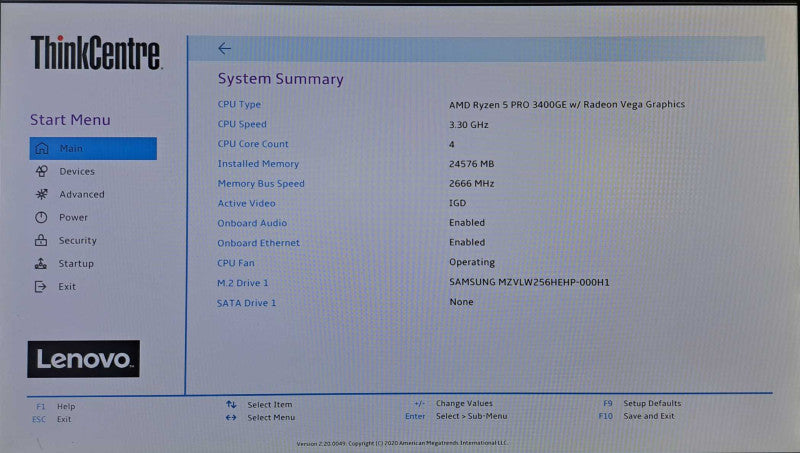The width and height of the screenshot is (800, 453).
Task: Click the Security lock icon
Action: click(x=41, y=240)
